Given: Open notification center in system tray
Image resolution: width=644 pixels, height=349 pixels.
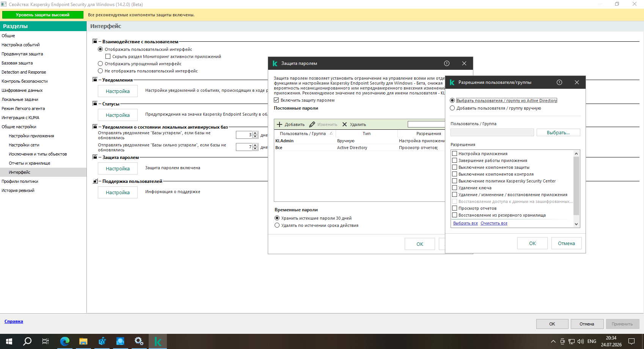Looking at the screenshot, I should pos(631,341).
